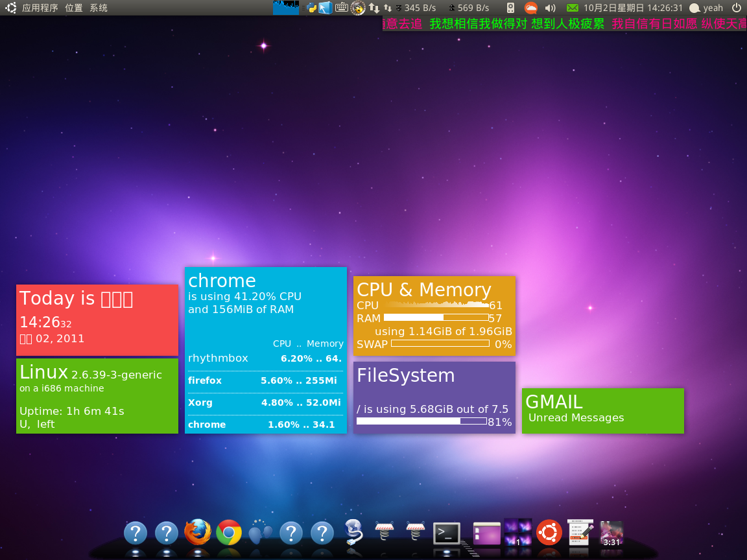Image resolution: width=747 pixels, height=560 pixels.
Task: Open the keyboard input method indicator
Action: point(341,8)
